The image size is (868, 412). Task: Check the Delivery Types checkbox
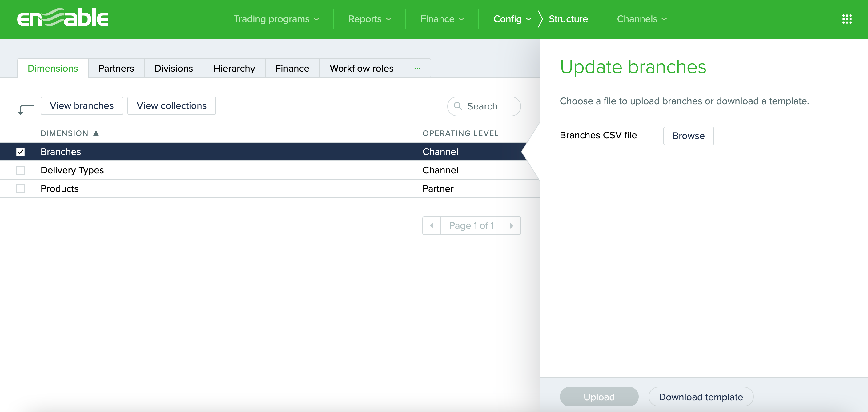tap(20, 170)
